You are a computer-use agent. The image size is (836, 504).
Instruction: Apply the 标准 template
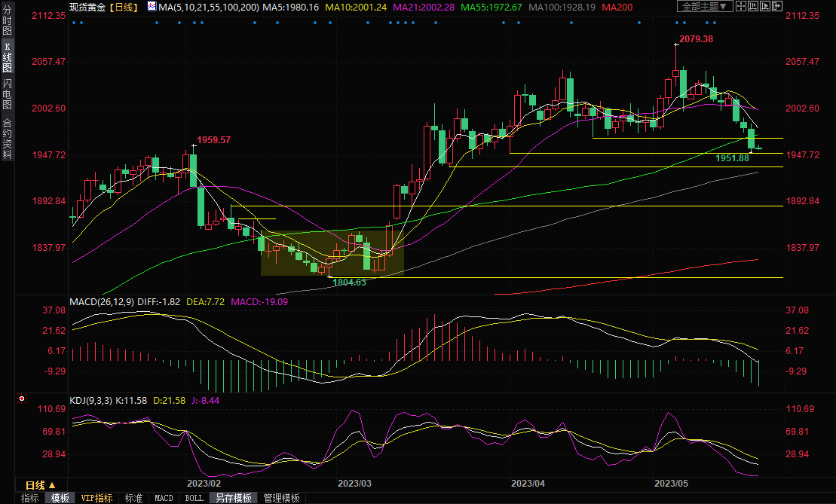coord(133,498)
